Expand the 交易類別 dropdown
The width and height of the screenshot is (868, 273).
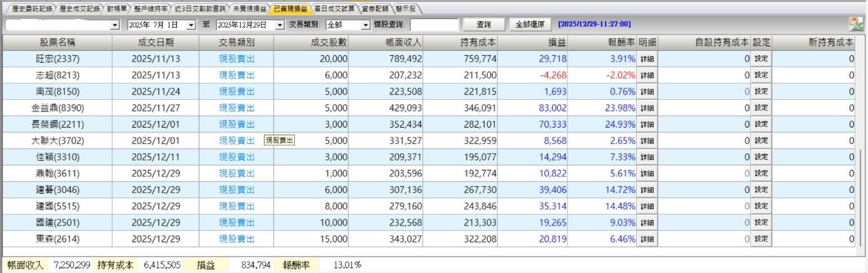[366, 25]
